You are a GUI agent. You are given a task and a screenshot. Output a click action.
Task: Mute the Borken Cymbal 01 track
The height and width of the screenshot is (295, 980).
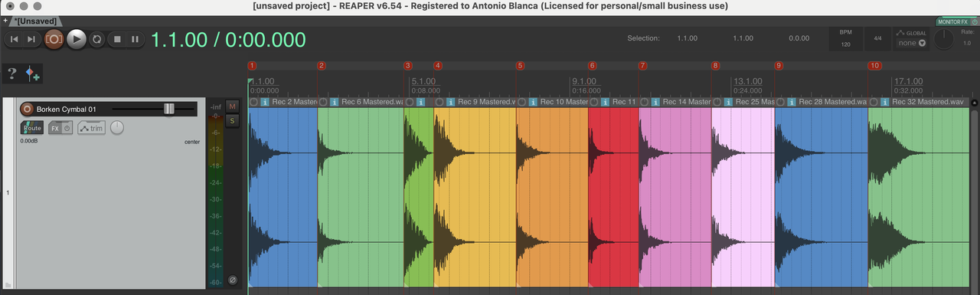pyautogui.click(x=233, y=106)
